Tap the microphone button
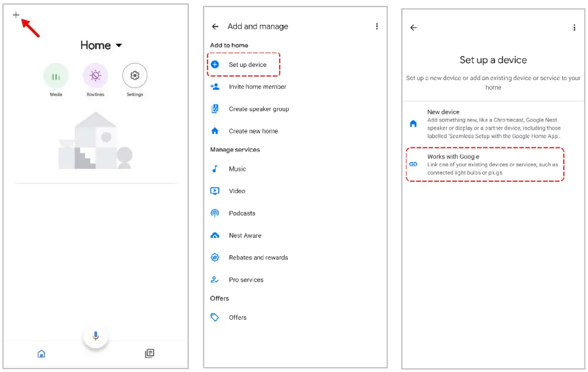 pyautogui.click(x=96, y=336)
